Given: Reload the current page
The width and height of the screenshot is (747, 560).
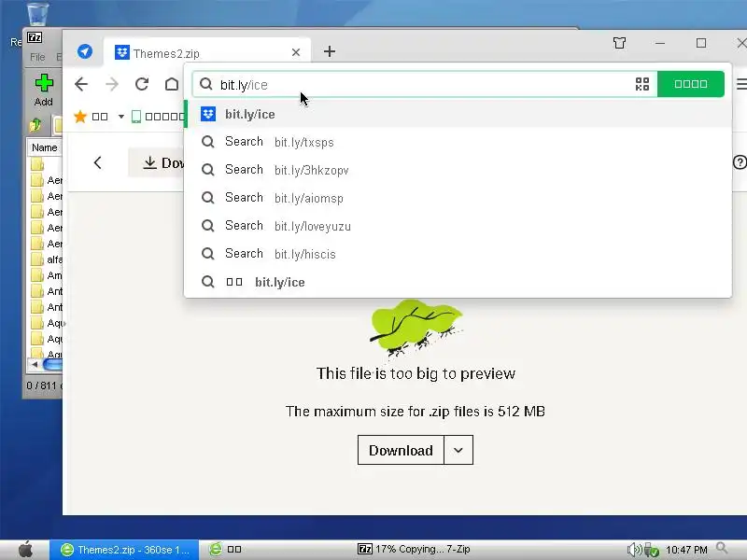Looking at the screenshot, I should coord(142,84).
